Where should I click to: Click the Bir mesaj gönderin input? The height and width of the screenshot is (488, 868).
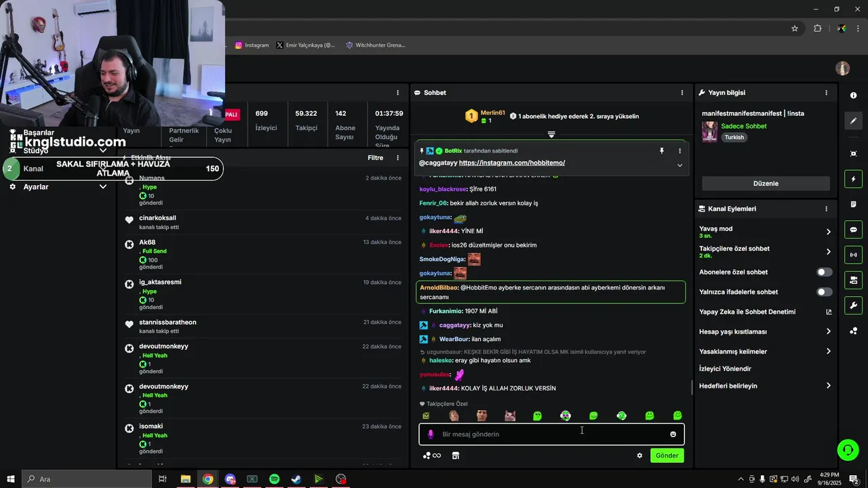551,434
